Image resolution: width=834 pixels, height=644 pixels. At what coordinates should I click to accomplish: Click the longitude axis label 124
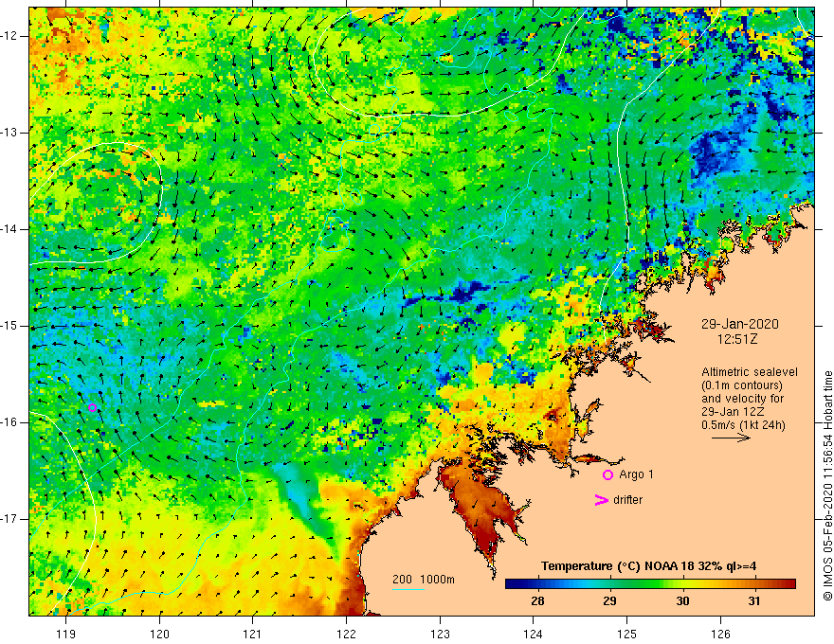tap(534, 634)
